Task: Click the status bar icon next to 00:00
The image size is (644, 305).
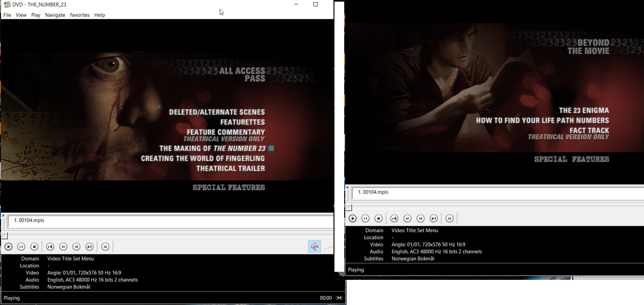Action: [339, 298]
